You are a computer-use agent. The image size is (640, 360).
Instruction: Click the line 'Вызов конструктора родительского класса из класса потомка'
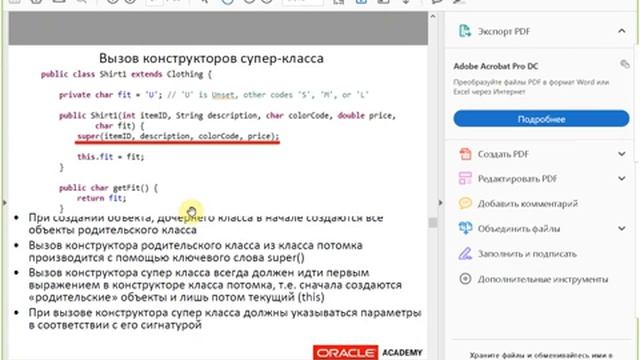(196, 245)
